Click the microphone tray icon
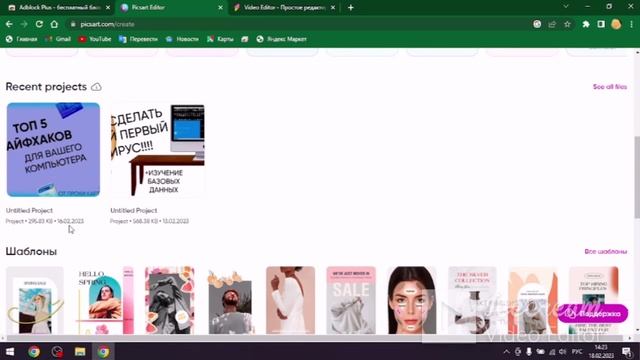The image size is (640, 360). 529,351
